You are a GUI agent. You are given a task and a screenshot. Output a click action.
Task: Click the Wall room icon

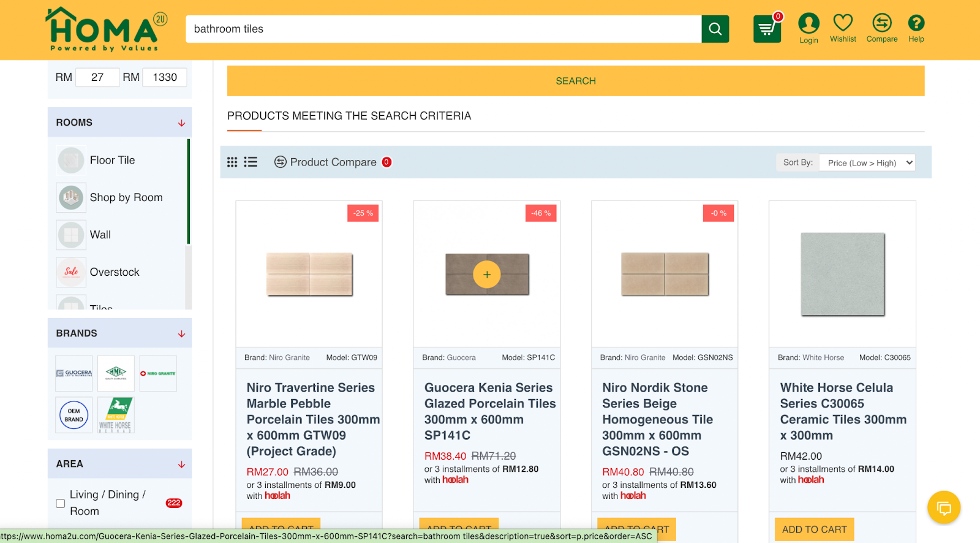coord(71,235)
